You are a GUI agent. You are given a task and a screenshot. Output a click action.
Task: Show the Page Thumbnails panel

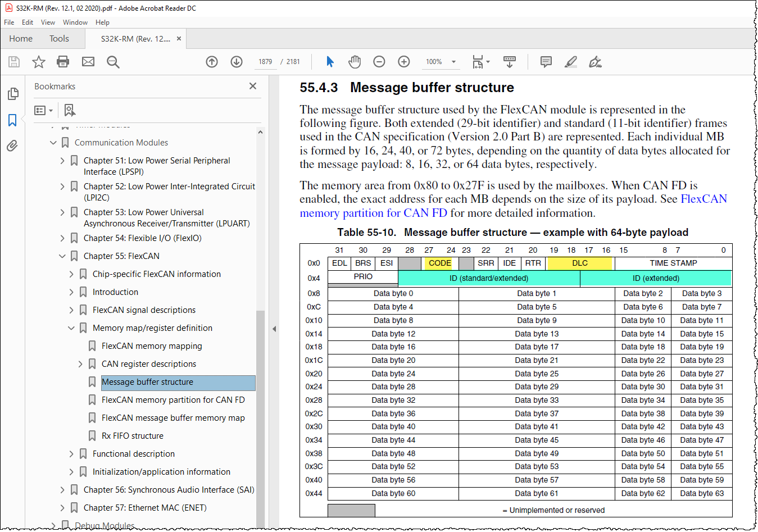[x=12, y=94]
